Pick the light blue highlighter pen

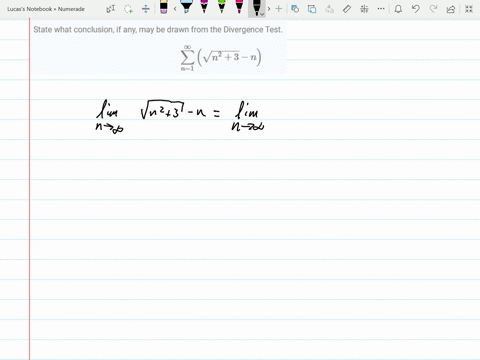coord(187,7)
